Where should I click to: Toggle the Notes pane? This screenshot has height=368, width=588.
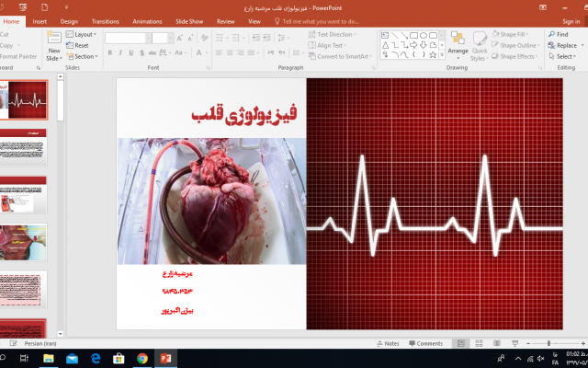tap(388, 343)
